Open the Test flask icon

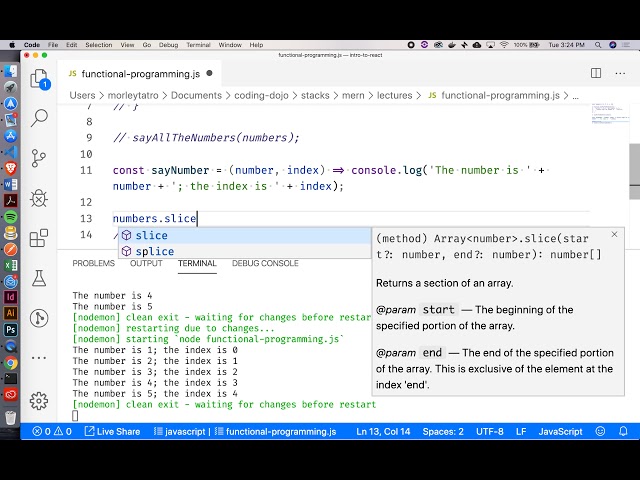[x=39, y=278]
